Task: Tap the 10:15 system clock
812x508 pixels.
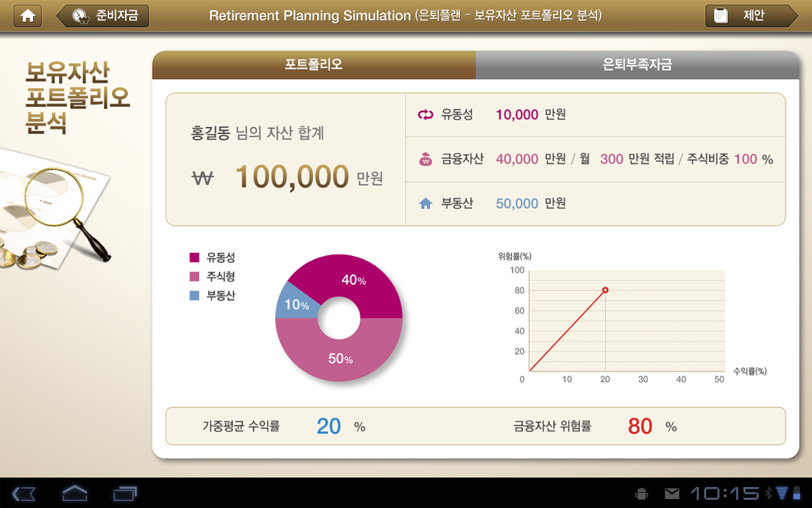Action: [x=725, y=494]
